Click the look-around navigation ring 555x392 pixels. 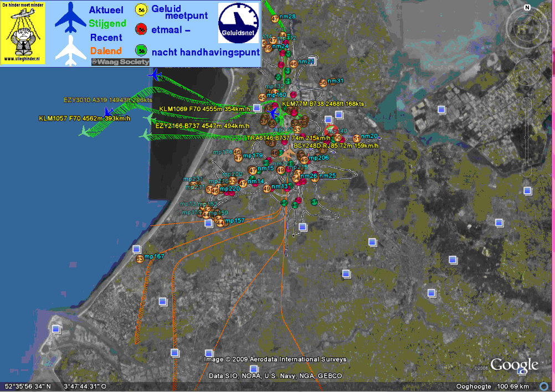click(527, 29)
